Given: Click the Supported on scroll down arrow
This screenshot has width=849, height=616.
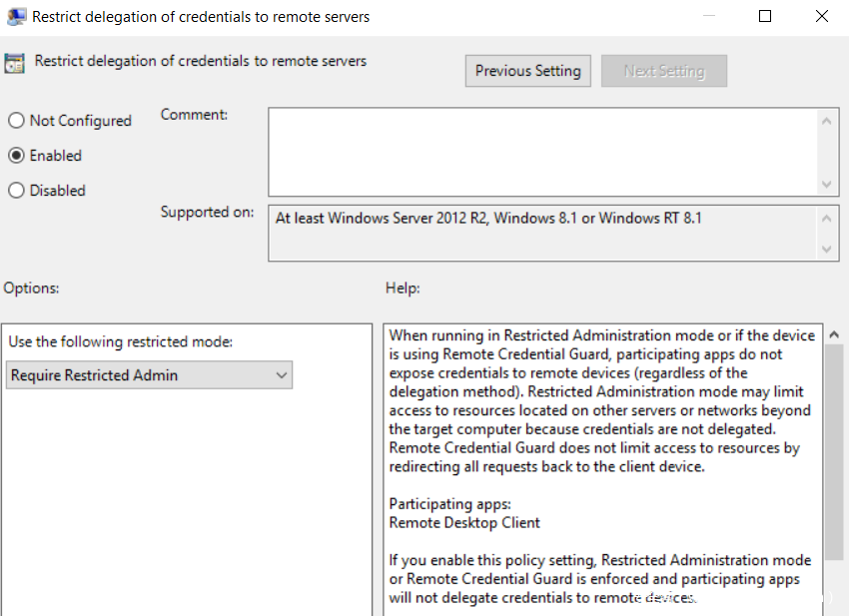Looking at the screenshot, I should click(x=827, y=249).
